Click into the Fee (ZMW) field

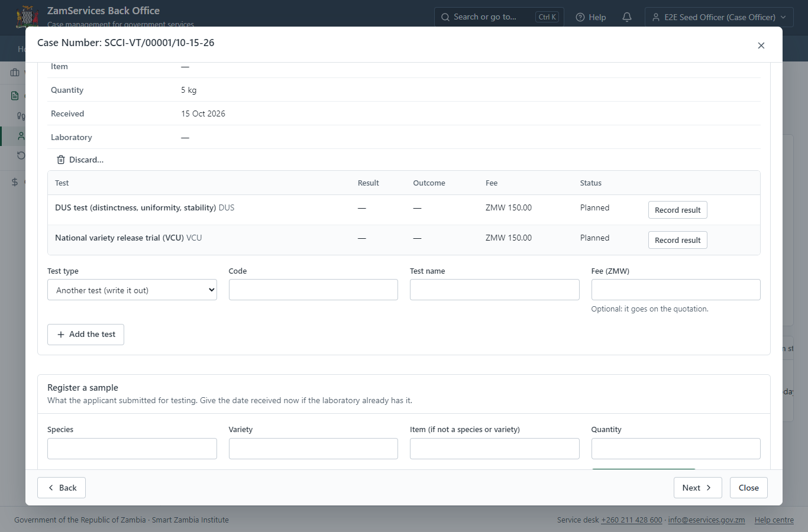coord(676,290)
